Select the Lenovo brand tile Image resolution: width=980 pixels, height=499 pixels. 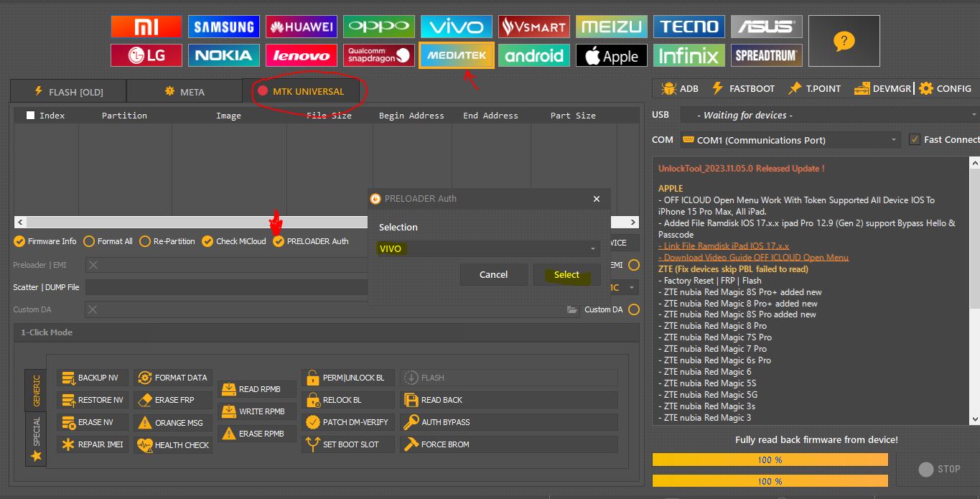[x=302, y=55]
